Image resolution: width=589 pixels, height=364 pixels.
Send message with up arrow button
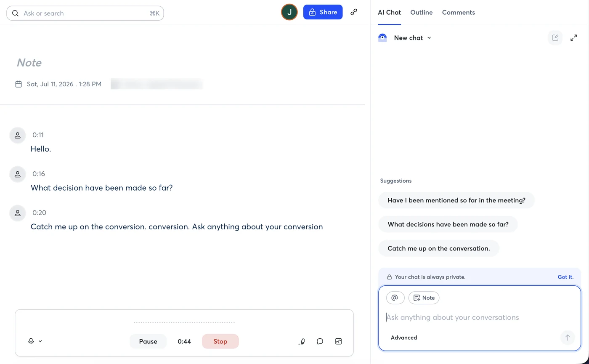point(568,337)
